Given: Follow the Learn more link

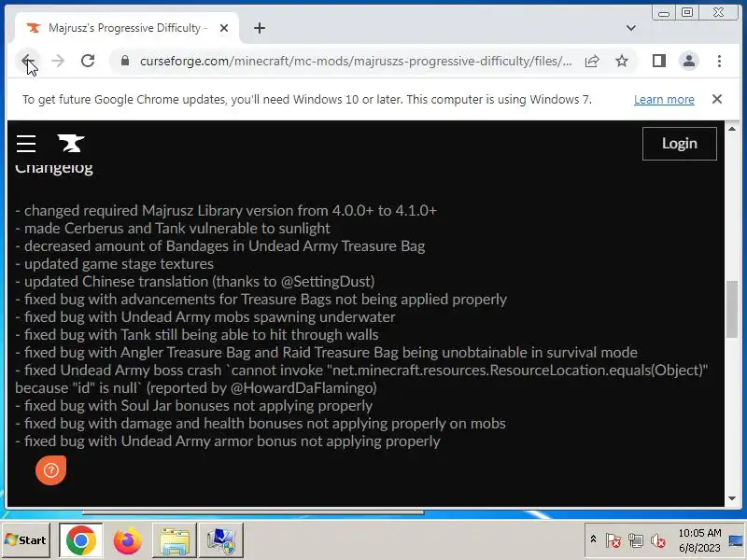Looking at the screenshot, I should point(664,100).
